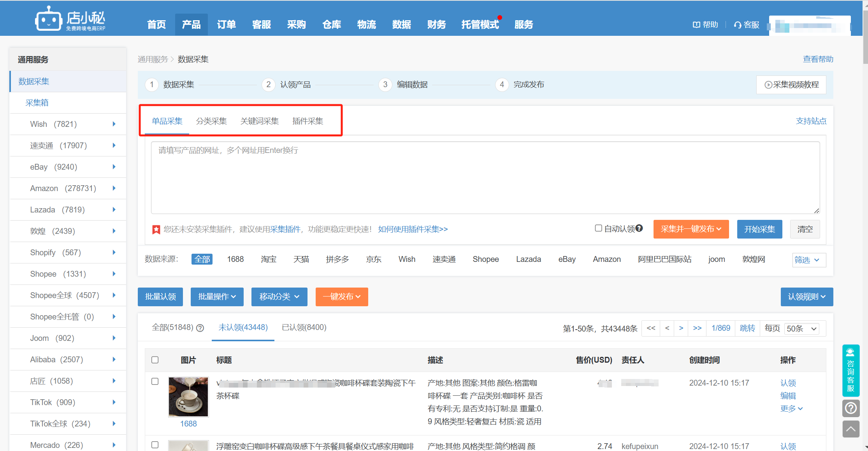Open the 帮助 book icon

click(x=696, y=25)
